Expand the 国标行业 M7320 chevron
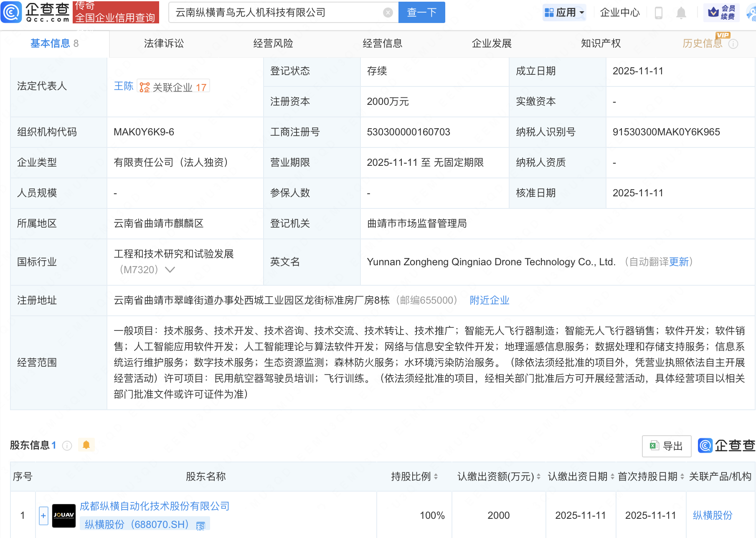The image size is (756, 538). pos(170,270)
